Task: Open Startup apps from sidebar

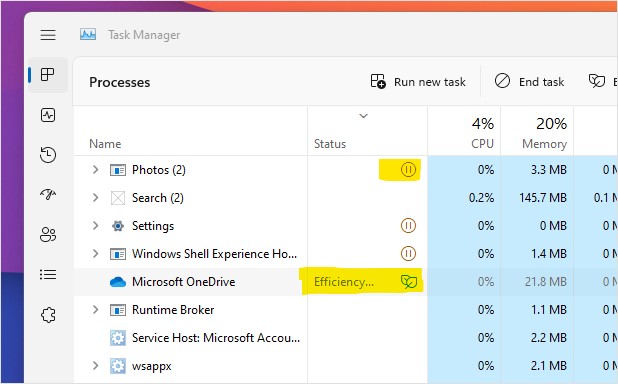Action: pos(48,194)
